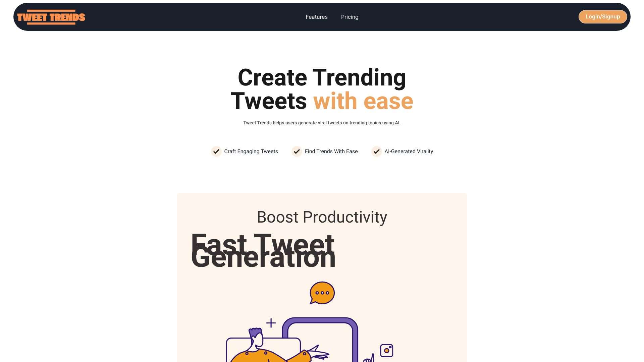Click the checkmark beside AI-Generated Virality
The image size is (644, 362).
(376, 152)
